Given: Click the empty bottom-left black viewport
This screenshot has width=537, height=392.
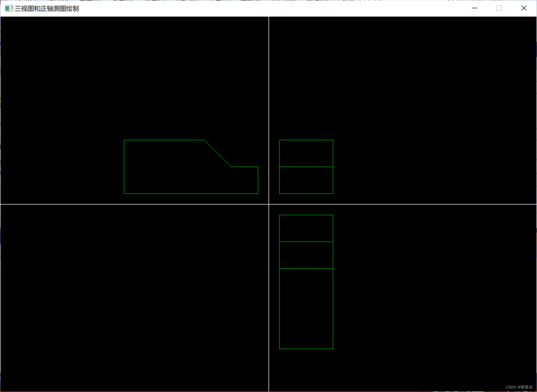Looking at the screenshot, I should (134, 297).
